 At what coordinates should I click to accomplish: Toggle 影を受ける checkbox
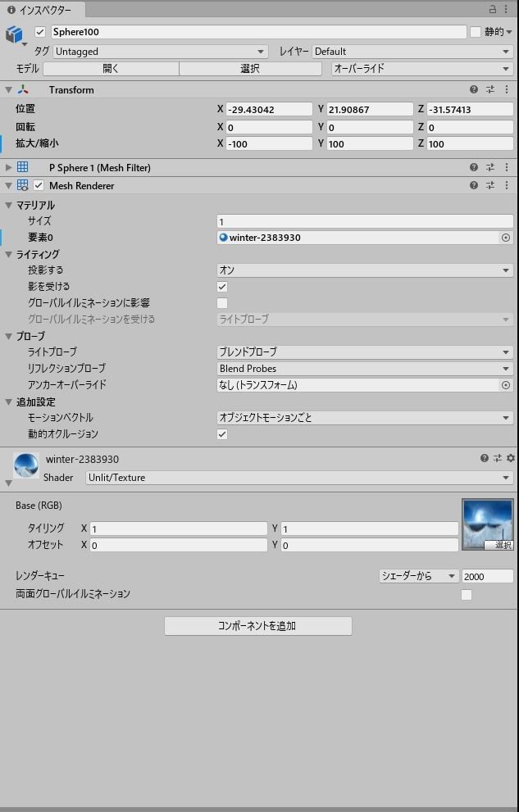tap(222, 287)
